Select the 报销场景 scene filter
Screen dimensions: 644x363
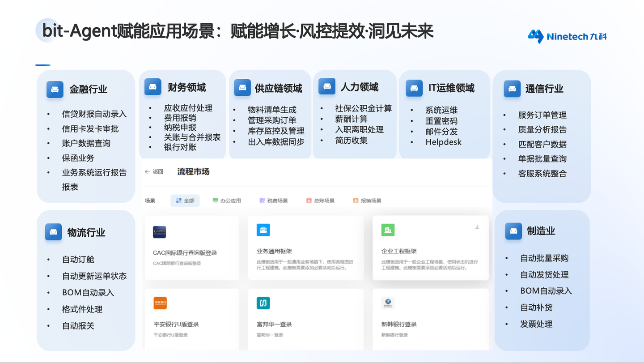tap(368, 201)
